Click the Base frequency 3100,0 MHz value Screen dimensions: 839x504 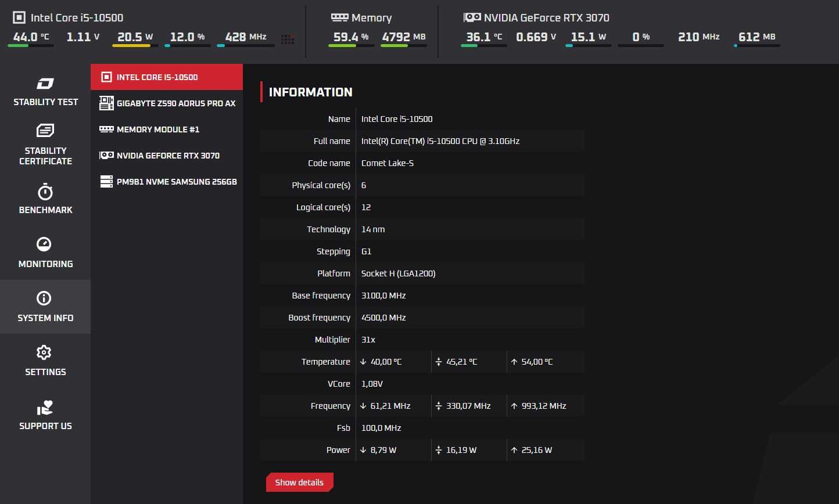pos(383,296)
